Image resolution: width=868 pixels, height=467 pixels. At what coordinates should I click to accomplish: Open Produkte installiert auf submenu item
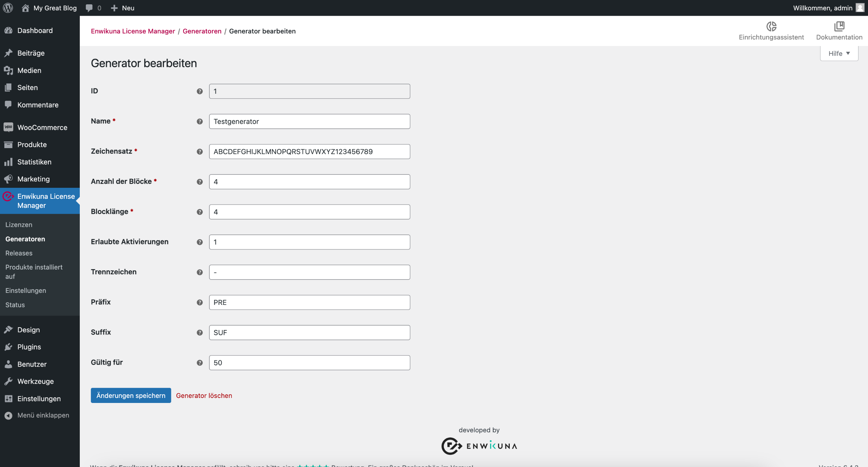[34, 272]
